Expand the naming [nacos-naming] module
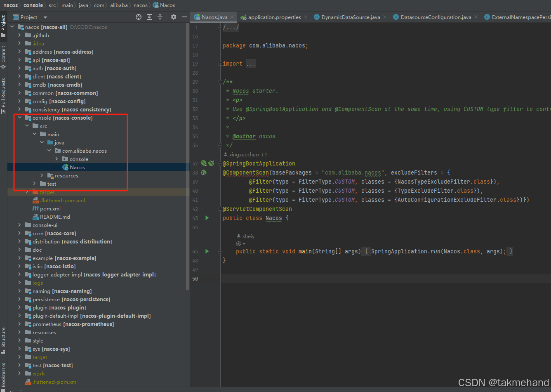Image resolution: width=551 pixels, height=392 pixels. (19, 291)
